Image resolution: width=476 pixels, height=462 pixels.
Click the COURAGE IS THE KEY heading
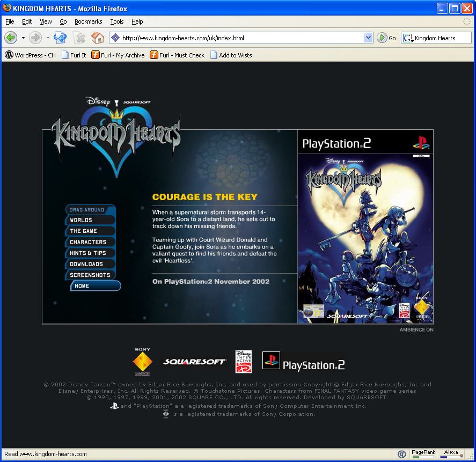pyautogui.click(x=204, y=197)
